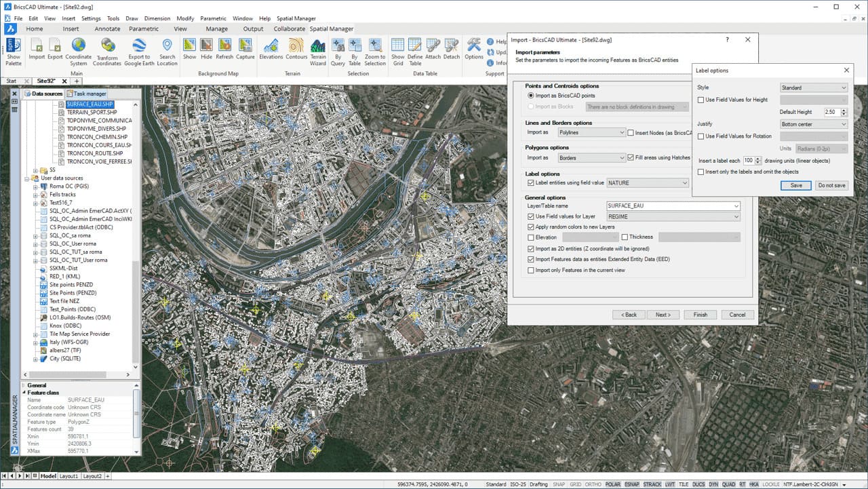Toggle Use Field values for Layer

point(531,216)
